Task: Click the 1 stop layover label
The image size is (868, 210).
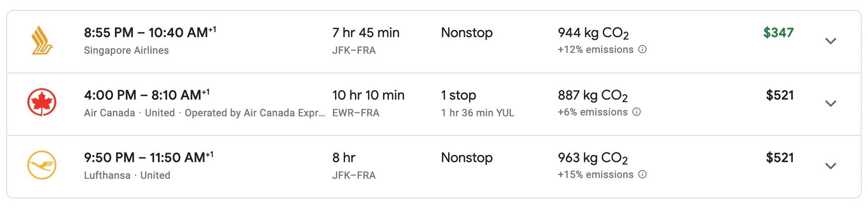Action: pos(458,95)
